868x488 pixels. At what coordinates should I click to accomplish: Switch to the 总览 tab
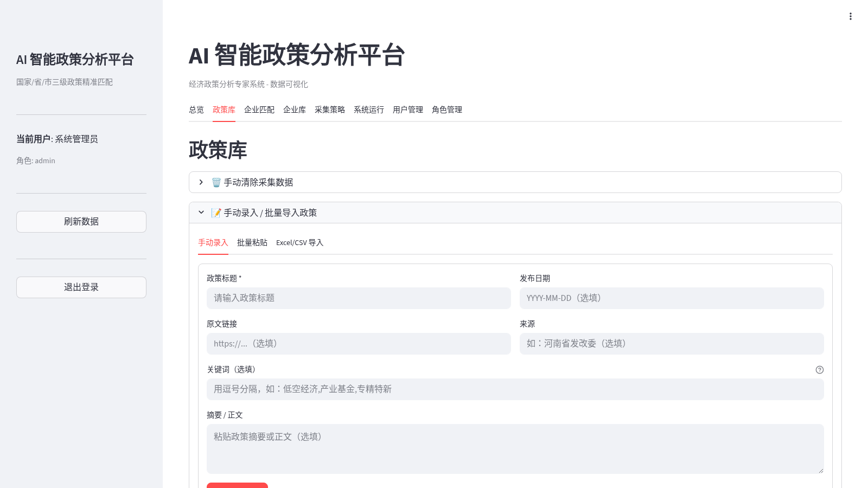pos(196,110)
